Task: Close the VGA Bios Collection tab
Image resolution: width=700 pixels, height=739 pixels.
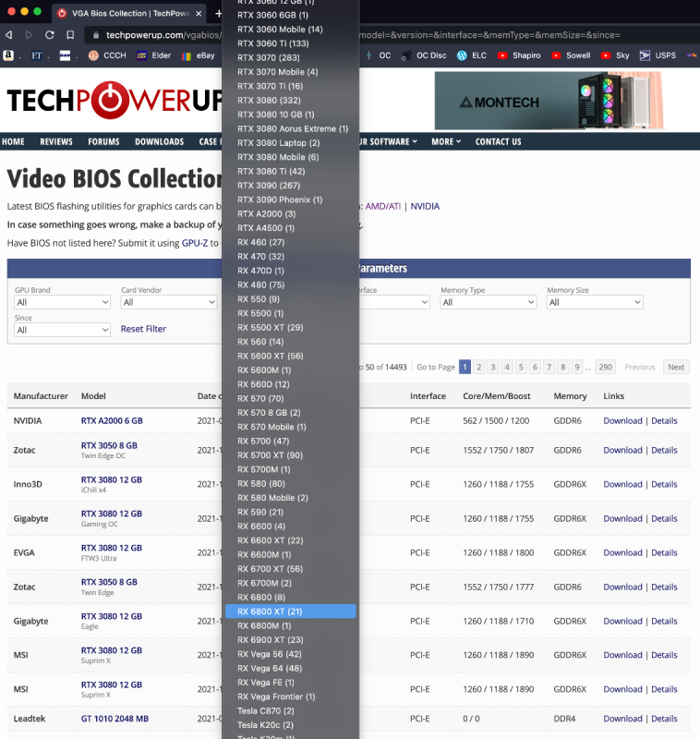Action: point(199,13)
